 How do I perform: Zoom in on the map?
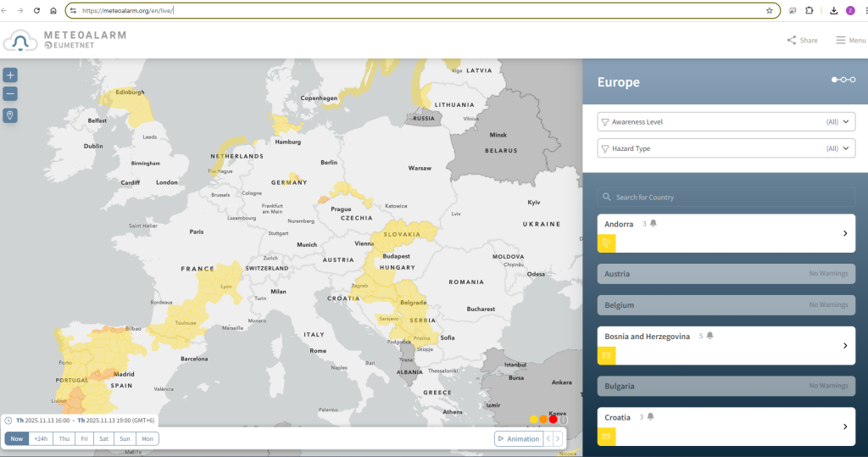click(x=10, y=75)
